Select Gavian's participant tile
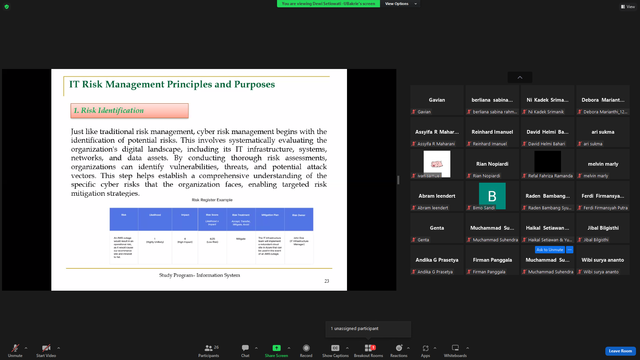 (x=437, y=100)
